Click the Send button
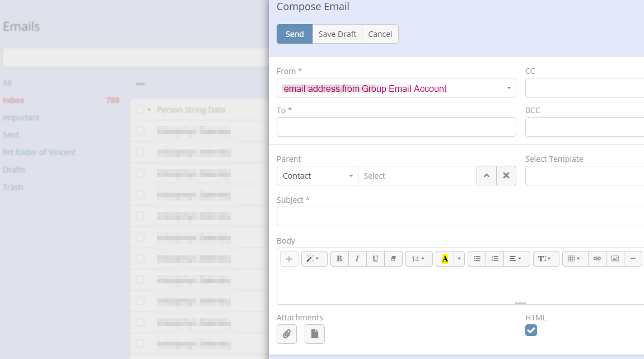Viewport: 644px width, 359px height. 295,34
